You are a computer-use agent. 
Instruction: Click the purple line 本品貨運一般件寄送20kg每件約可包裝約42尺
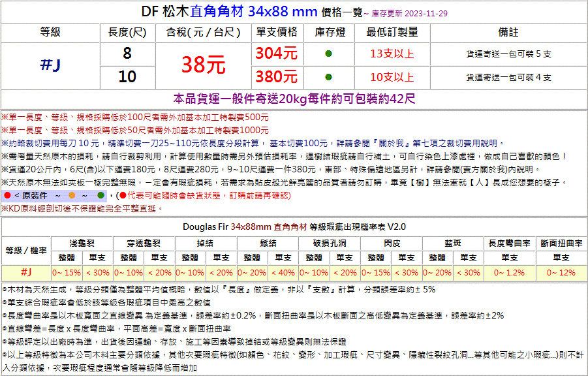(294, 99)
